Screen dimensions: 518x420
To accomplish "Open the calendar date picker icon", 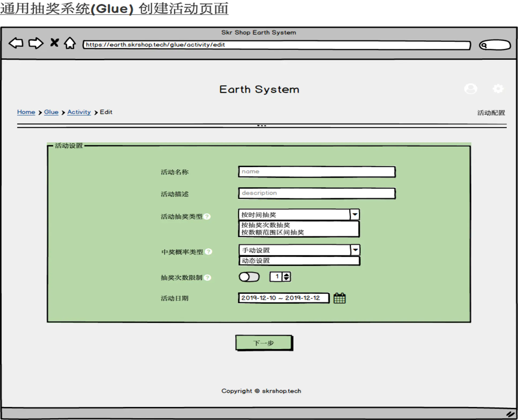I will pos(339,298).
